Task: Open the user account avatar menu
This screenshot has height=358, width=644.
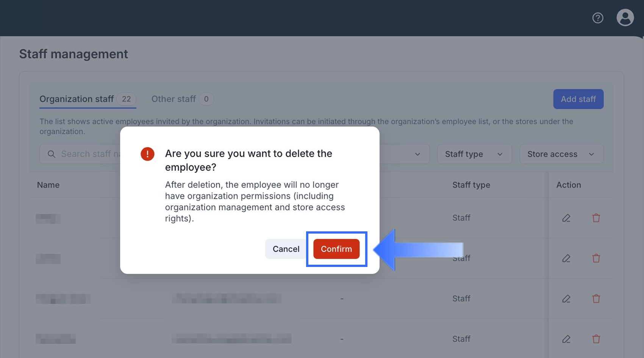Action: (x=625, y=18)
